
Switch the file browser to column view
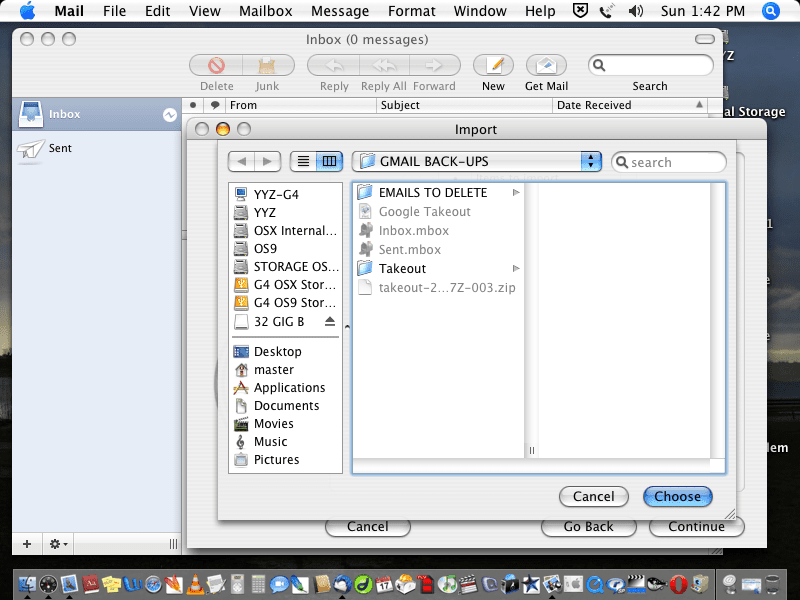coord(329,161)
